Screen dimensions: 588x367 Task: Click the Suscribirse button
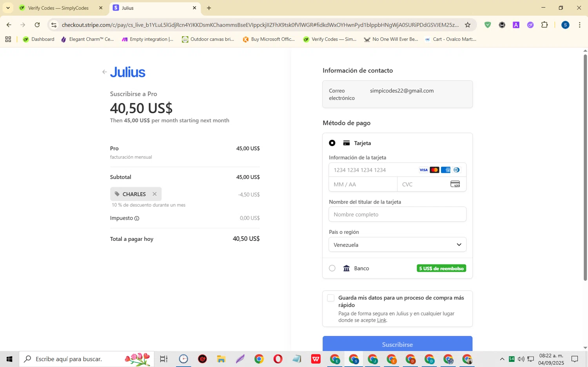[x=397, y=344]
